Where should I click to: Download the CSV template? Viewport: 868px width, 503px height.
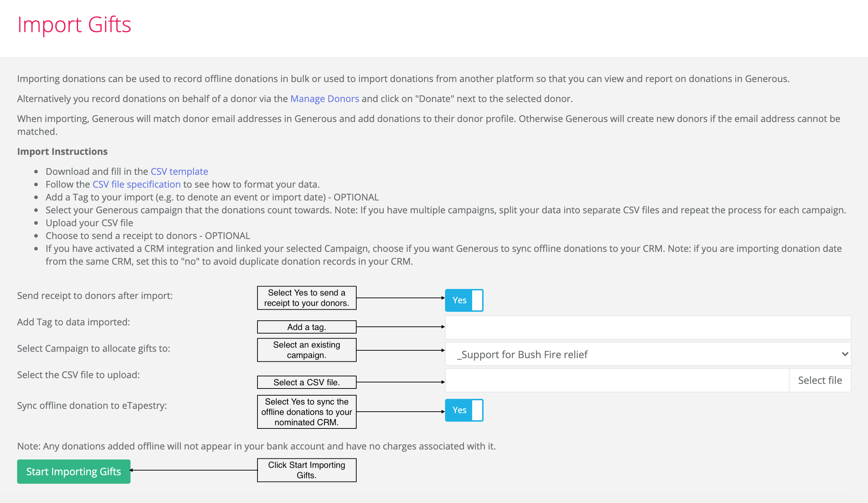179,171
